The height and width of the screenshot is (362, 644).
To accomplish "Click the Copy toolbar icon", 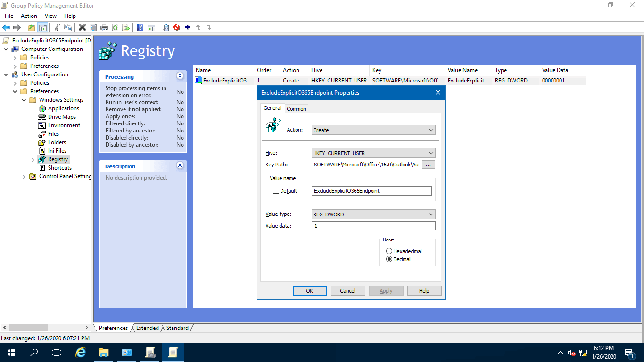I will pos(68,27).
